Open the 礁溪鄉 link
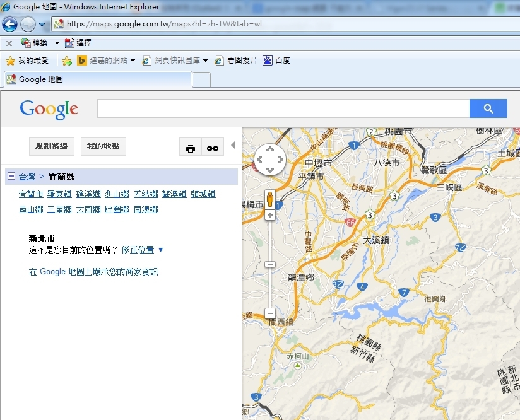The width and height of the screenshot is (520, 420). pos(88,194)
